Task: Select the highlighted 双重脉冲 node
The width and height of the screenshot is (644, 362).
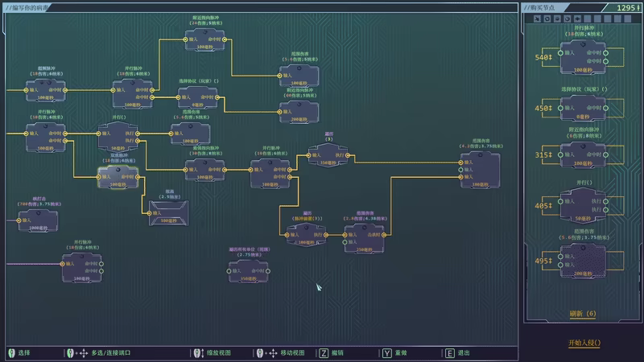Action: point(118,177)
